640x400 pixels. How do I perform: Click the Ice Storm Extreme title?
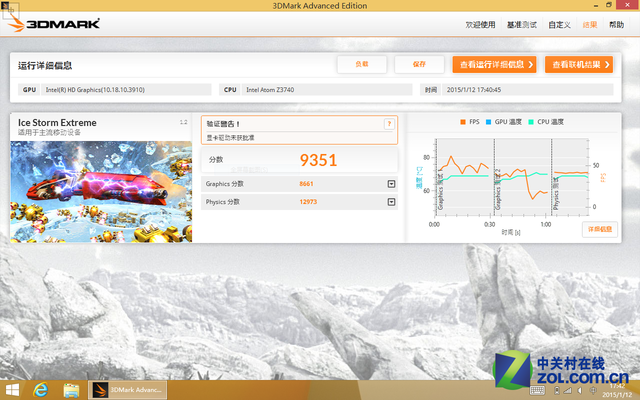[57, 123]
